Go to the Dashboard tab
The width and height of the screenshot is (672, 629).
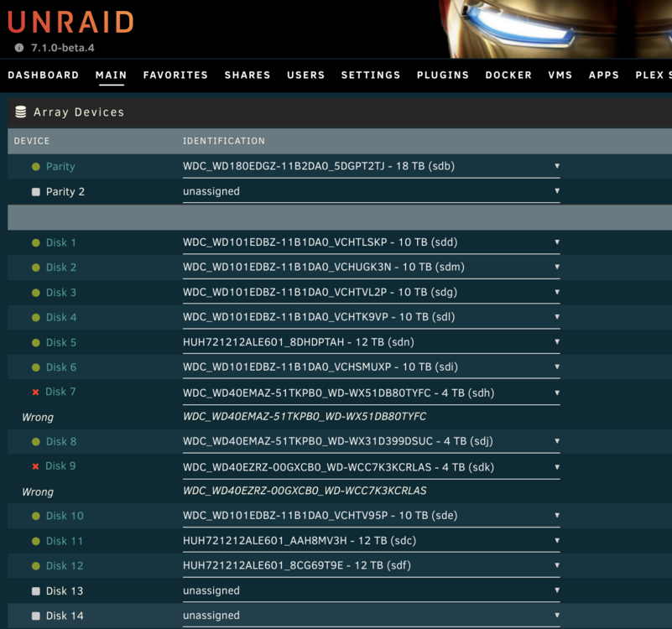click(x=44, y=75)
